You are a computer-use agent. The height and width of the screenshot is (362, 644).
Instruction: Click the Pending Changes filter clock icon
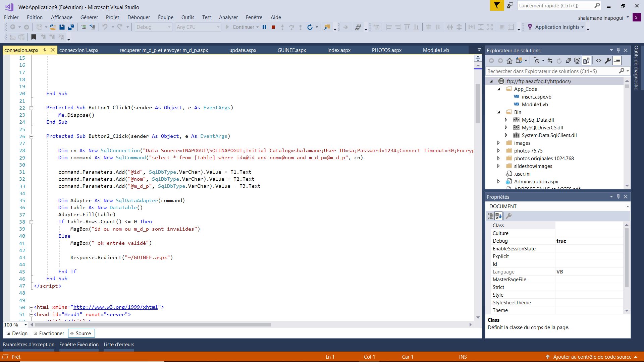click(537, 61)
